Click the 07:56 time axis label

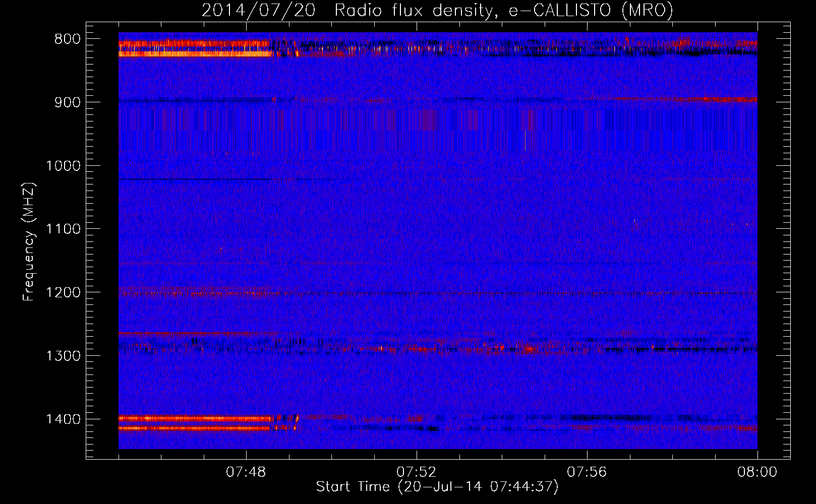(587, 472)
